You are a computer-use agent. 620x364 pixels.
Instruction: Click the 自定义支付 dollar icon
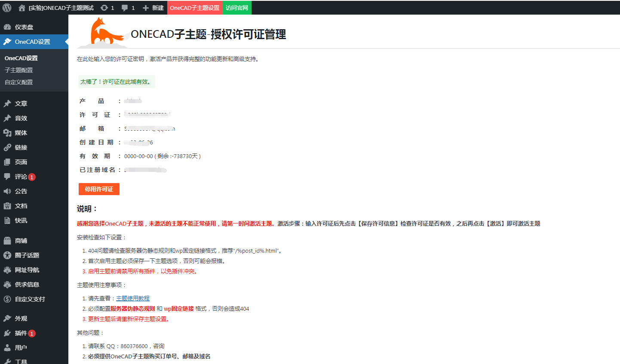[7, 299]
